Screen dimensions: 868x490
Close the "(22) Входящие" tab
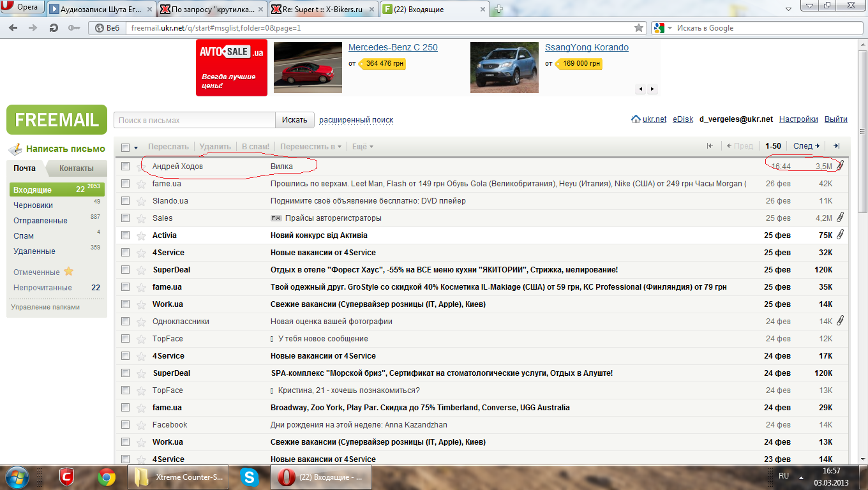pyautogui.click(x=482, y=10)
